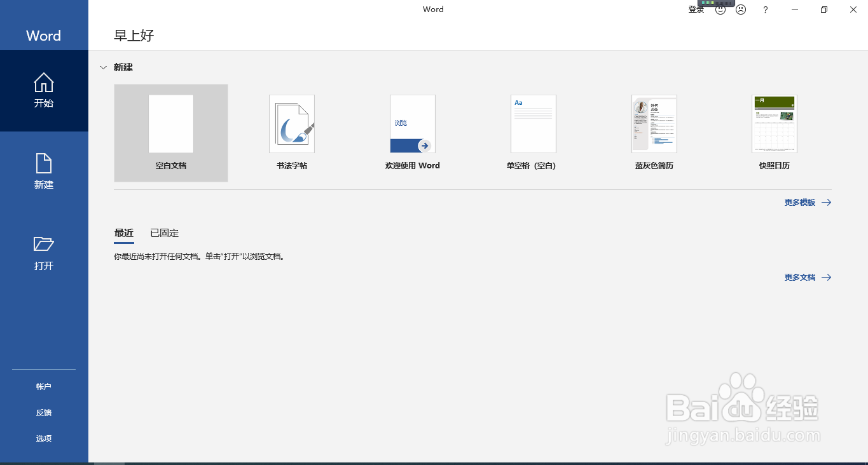The height and width of the screenshot is (465, 868).
Task: Open the Open (打开) sidebar icon
Action: (x=43, y=253)
